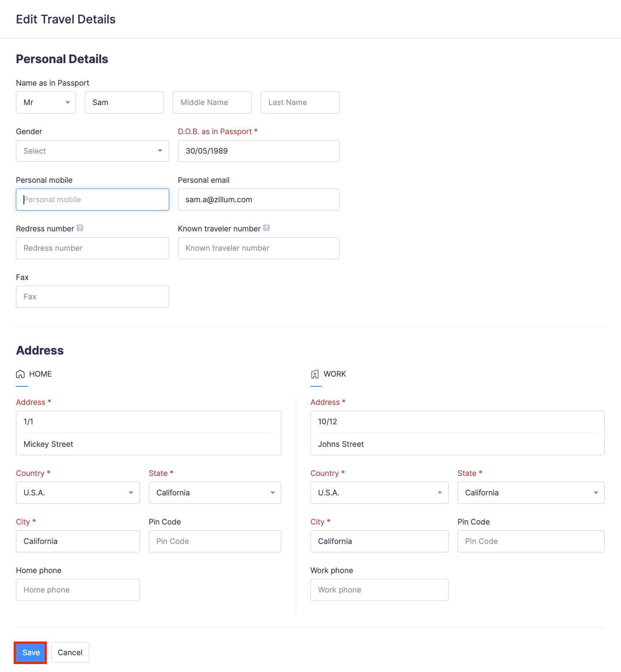The width and height of the screenshot is (621, 672).
Task: Click the Known traveler number help icon
Action: [x=266, y=228]
